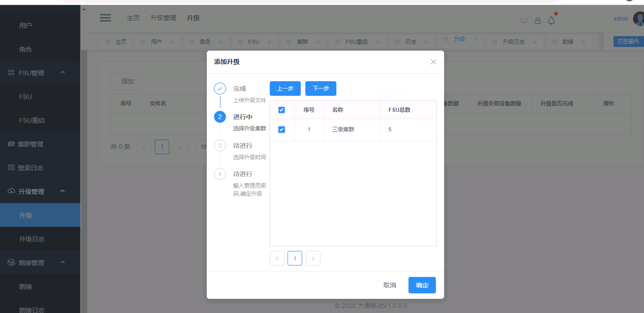Uncheck the 三墩集群 row checkbox

point(282,129)
